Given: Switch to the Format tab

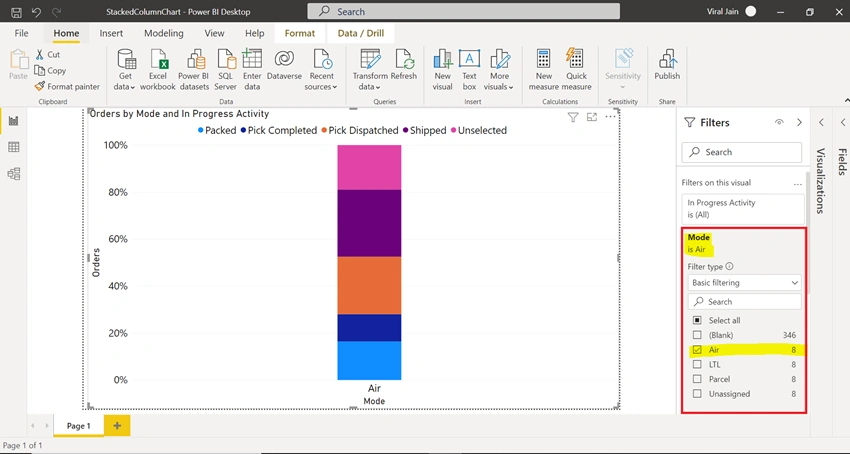Looking at the screenshot, I should tap(300, 33).
